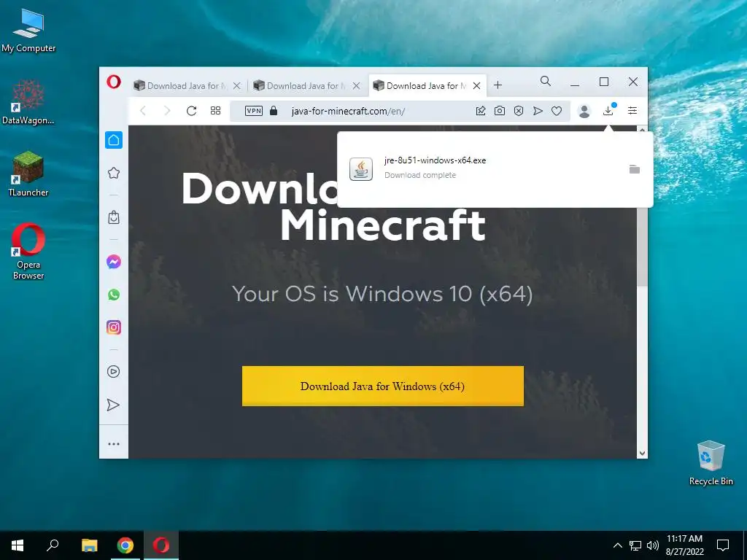747x560 pixels.
Task: Open the sidebar Player icon
Action: (113, 371)
